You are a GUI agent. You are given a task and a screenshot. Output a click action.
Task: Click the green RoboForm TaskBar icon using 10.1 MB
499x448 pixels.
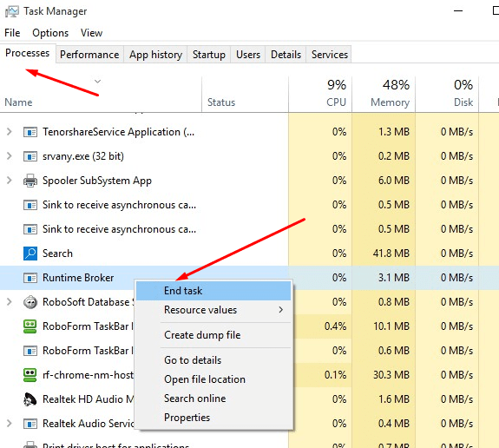coord(30,326)
